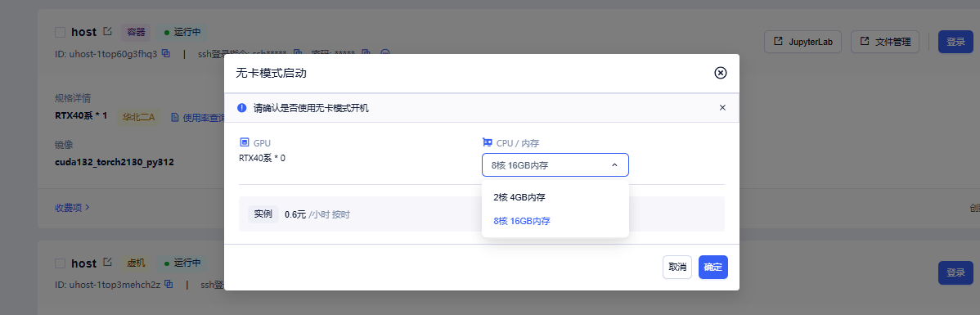The height and width of the screenshot is (315, 980).
Task: Click the 运行中 status of the 容器 host
Action: [x=182, y=32]
